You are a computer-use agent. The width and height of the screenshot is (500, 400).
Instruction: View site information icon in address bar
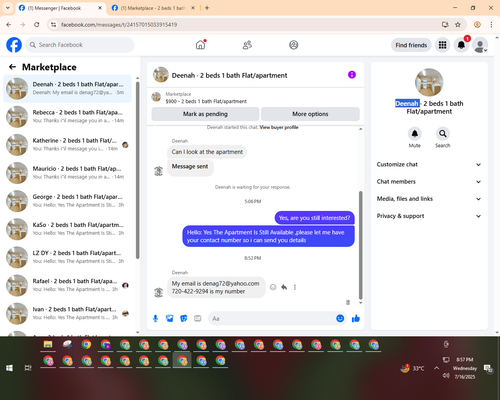tap(53, 24)
